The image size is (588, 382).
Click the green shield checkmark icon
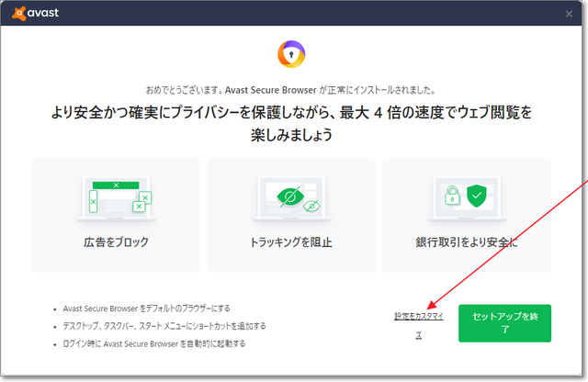click(x=476, y=196)
